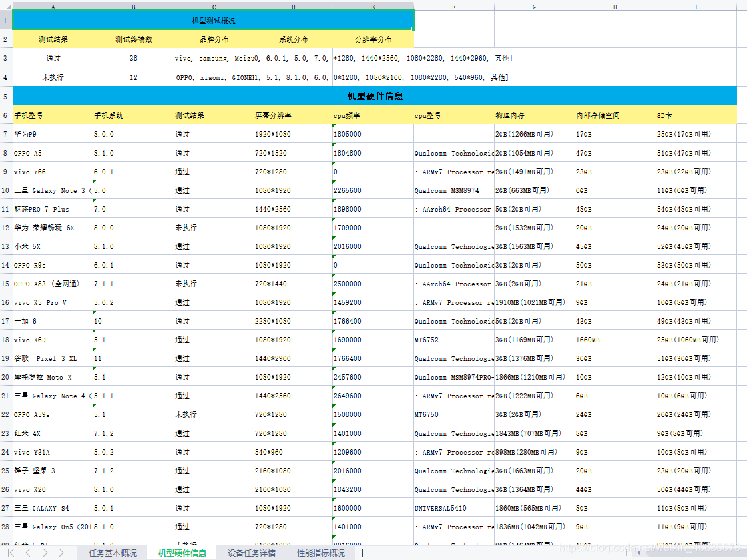Select the 谷歌 Pixel 3 XL cell
747x560 pixels.
click(53, 358)
